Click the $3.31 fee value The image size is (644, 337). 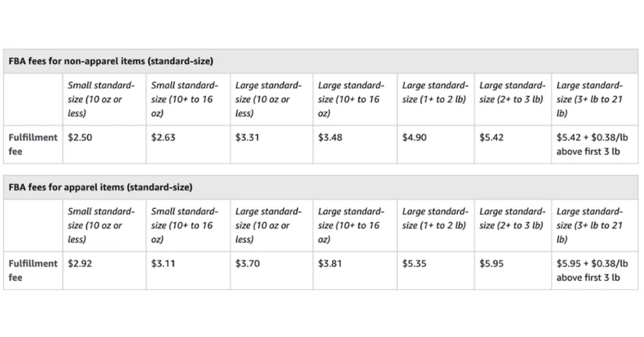247,137
